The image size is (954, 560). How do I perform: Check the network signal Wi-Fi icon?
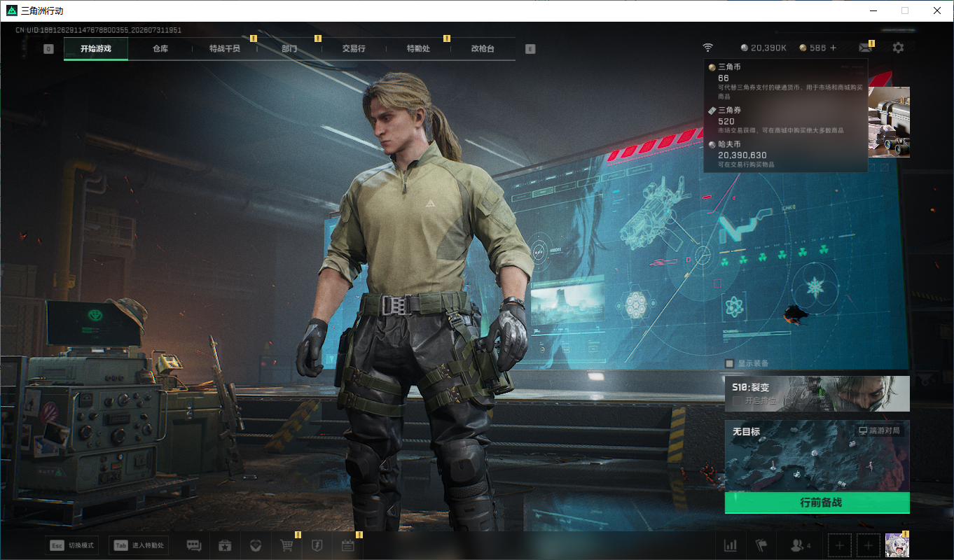(x=708, y=48)
